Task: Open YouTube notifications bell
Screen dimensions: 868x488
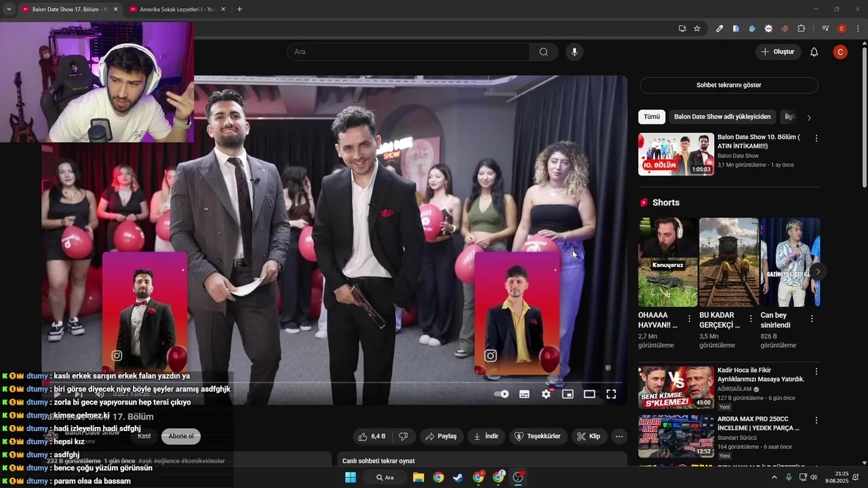Action: (814, 52)
